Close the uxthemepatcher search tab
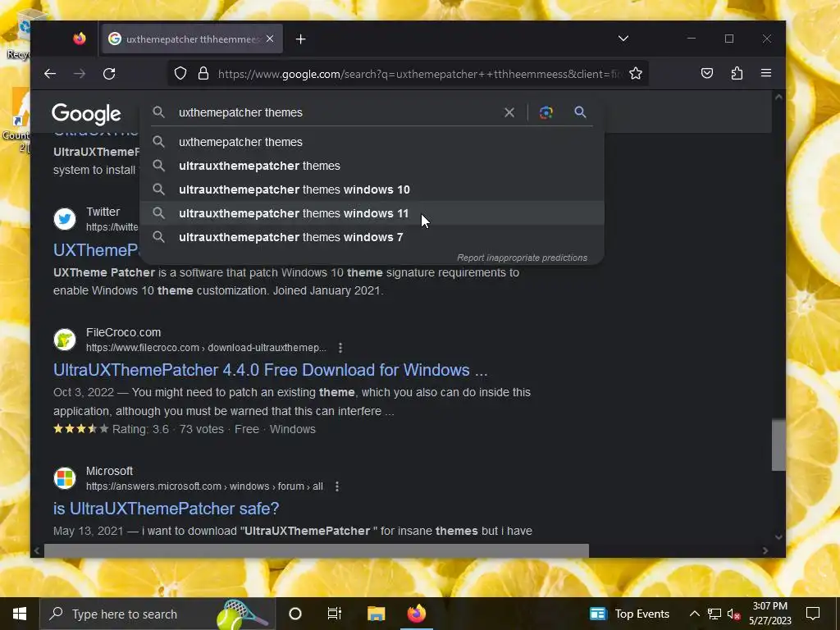The image size is (840, 630). (x=270, y=39)
